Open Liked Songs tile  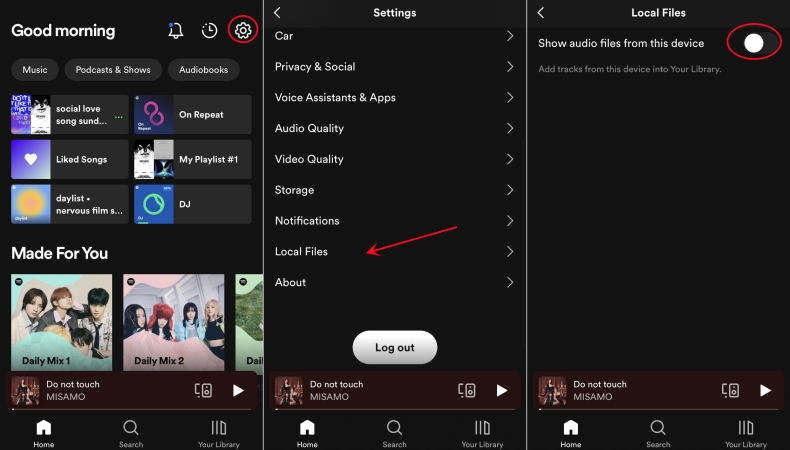tap(70, 159)
